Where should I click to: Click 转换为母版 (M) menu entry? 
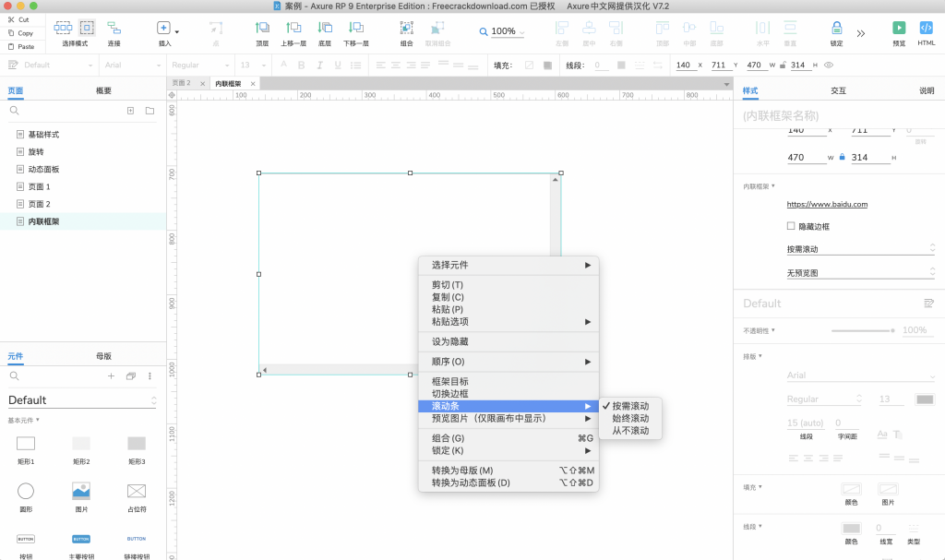click(x=462, y=471)
